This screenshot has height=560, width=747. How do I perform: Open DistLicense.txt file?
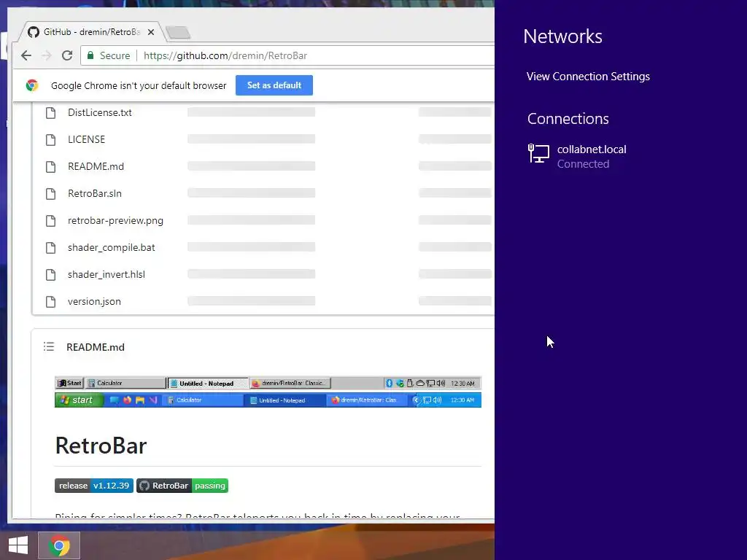[x=99, y=112]
